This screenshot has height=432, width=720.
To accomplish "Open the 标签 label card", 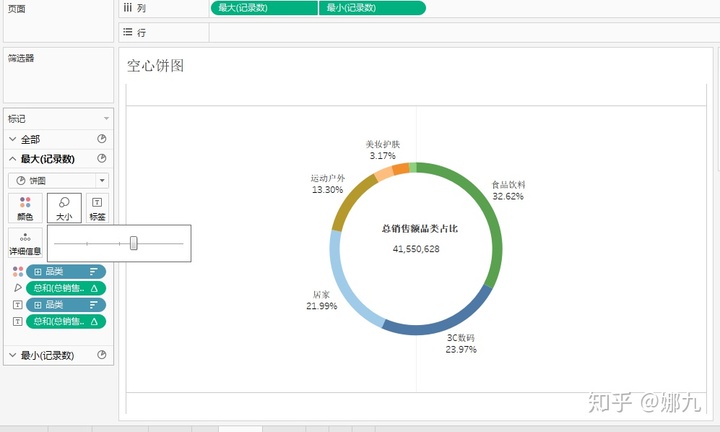I will click(x=97, y=208).
